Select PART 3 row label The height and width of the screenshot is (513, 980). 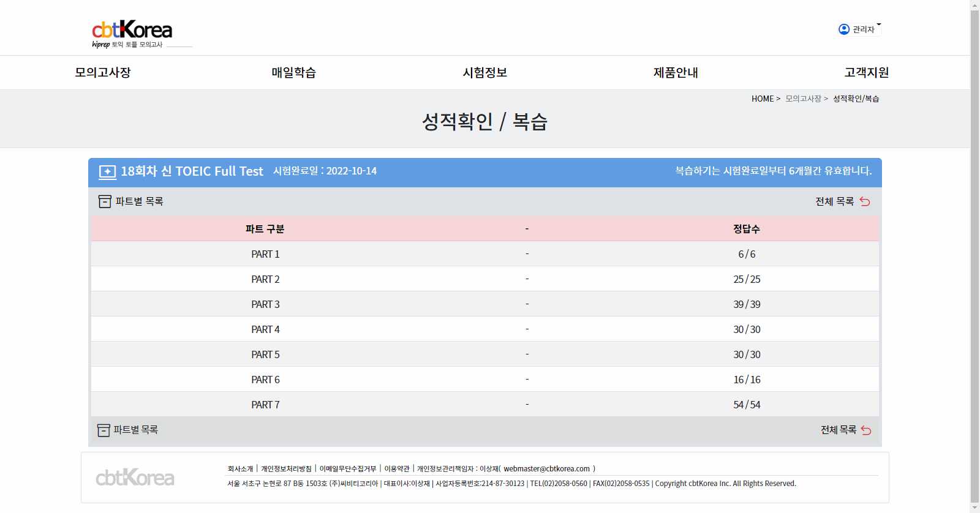coord(265,304)
